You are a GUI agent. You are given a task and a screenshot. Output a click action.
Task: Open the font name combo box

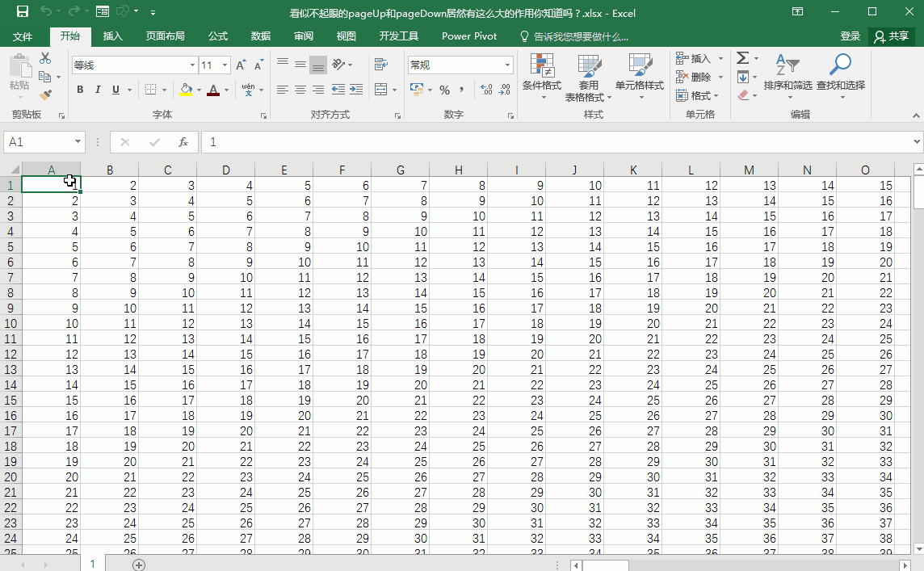[x=134, y=65]
